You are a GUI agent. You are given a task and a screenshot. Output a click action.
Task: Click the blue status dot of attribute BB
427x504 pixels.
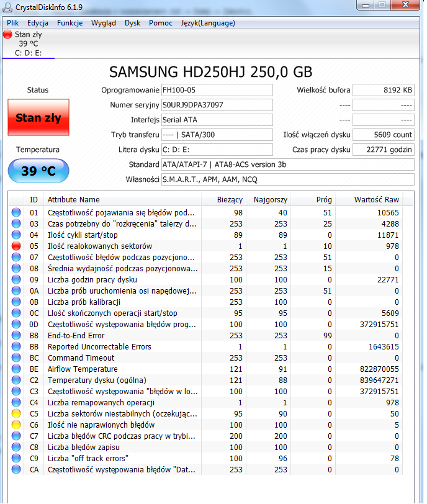pyautogui.click(x=16, y=346)
